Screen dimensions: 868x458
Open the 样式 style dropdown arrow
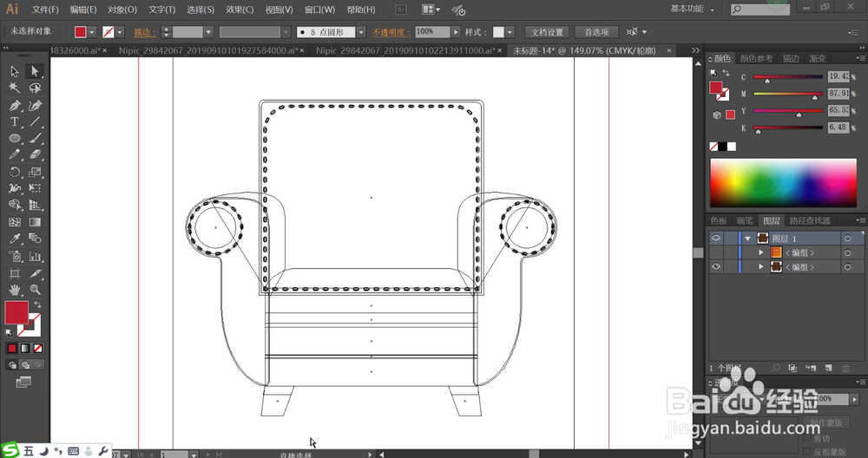click(510, 32)
